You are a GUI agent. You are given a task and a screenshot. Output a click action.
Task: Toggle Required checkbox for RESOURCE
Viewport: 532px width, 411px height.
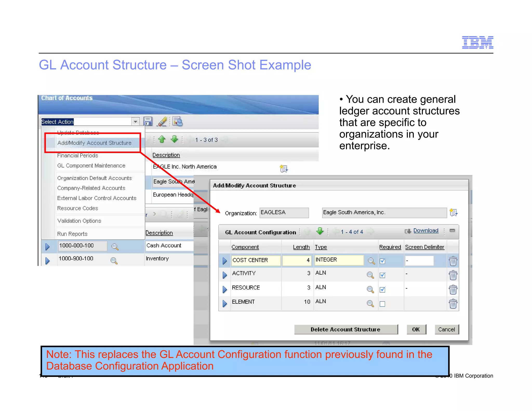tap(382, 289)
